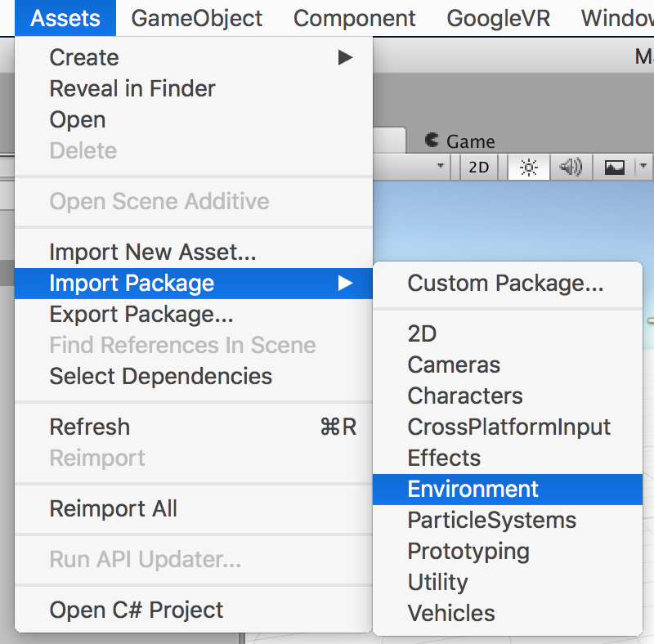Open the Component menu
The width and height of the screenshot is (654, 644).
pos(354,18)
